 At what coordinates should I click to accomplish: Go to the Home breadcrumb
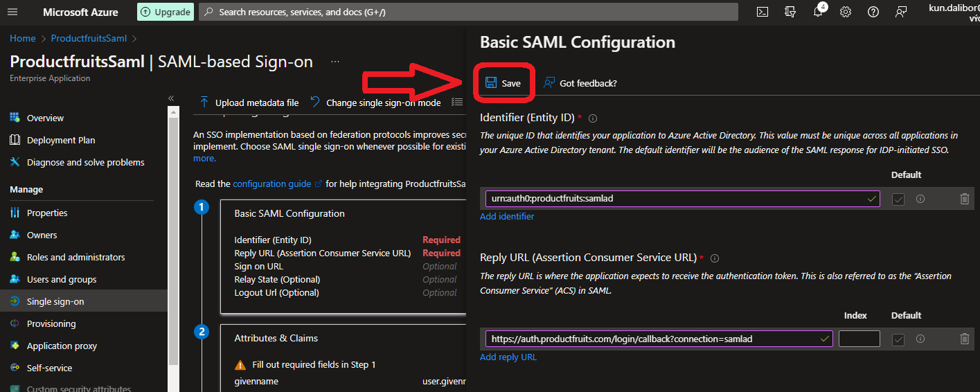click(x=23, y=38)
